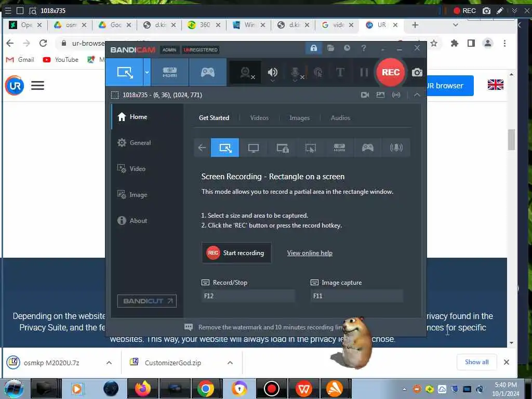532x399 pixels.
Task: Select rectangle on a screen mode in strip
Action: (x=225, y=148)
